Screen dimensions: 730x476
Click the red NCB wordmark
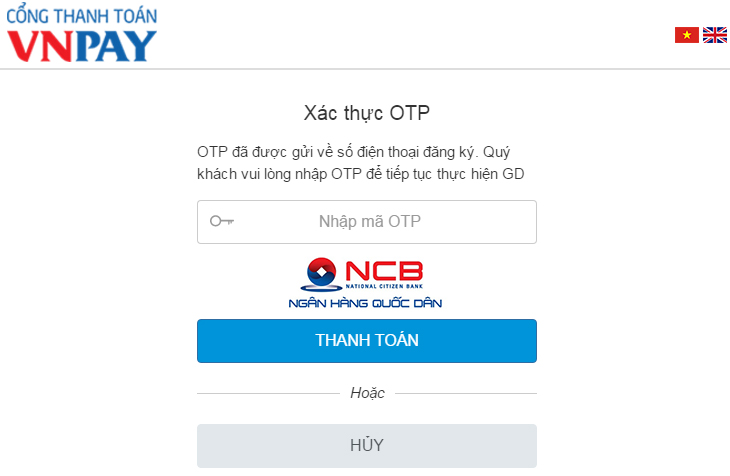click(x=384, y=271)
